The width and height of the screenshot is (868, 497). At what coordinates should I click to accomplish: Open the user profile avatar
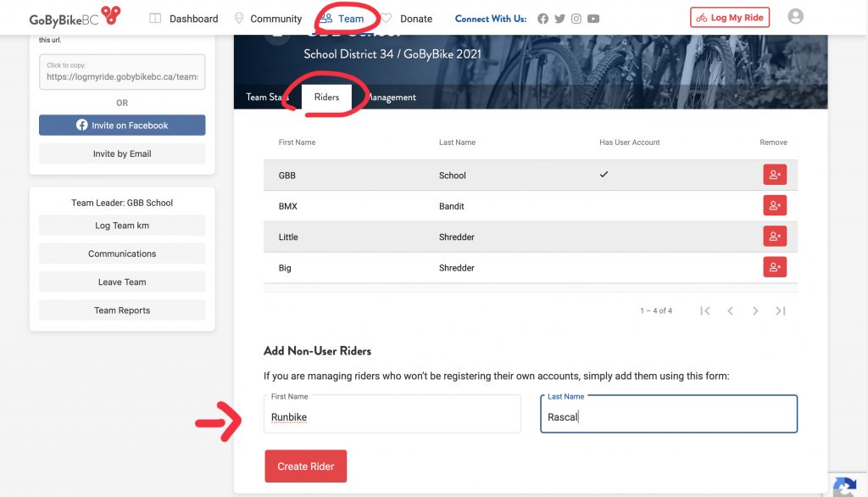[x=795, y=17]
